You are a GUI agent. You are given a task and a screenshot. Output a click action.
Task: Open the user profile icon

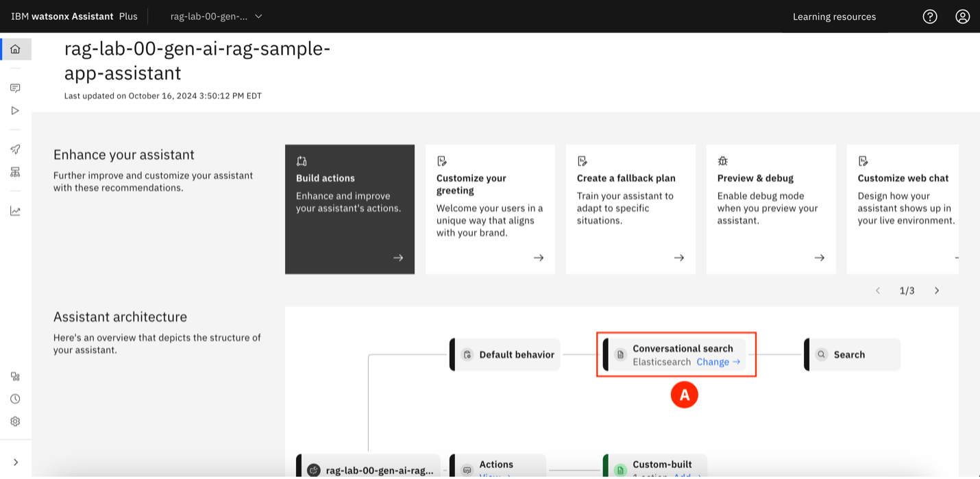coord(963,16)
